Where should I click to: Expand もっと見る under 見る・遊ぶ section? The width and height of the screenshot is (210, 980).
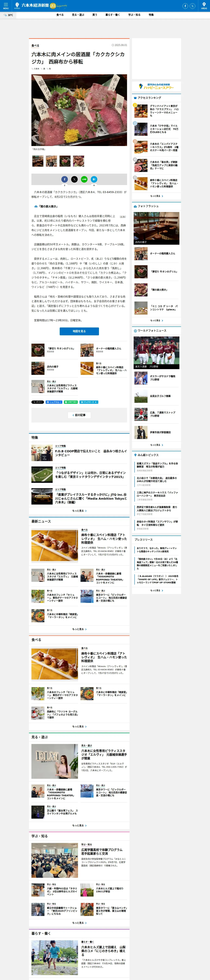click(79, 825)
